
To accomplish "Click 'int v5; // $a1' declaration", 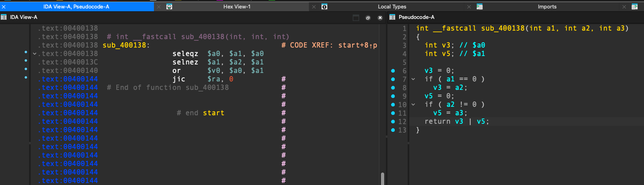I will [x=455, y=54].
